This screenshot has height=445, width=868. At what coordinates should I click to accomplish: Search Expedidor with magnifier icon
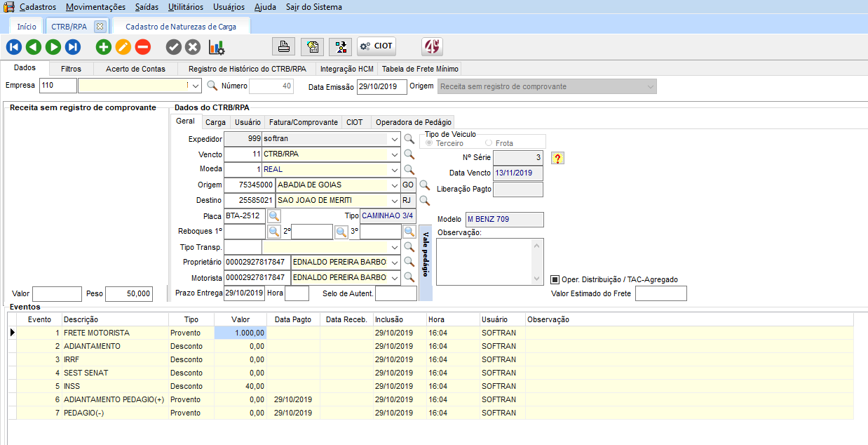point(409,139)
